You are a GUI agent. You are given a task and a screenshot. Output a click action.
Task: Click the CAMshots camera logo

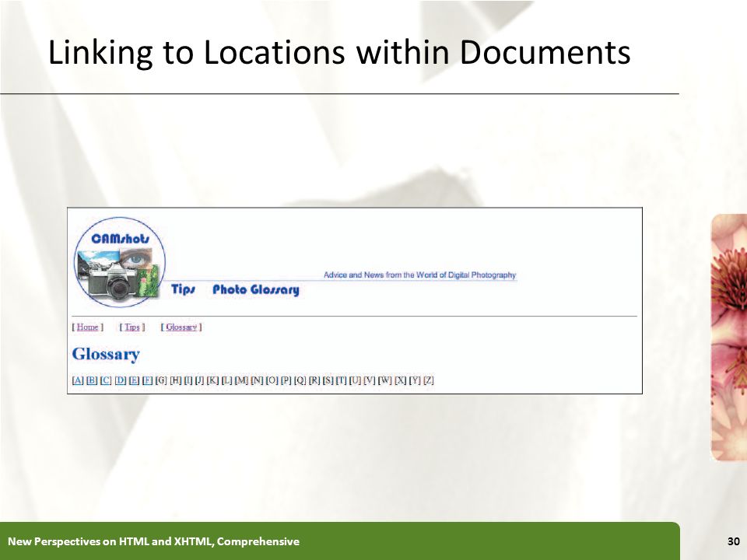tap(120, 262)
